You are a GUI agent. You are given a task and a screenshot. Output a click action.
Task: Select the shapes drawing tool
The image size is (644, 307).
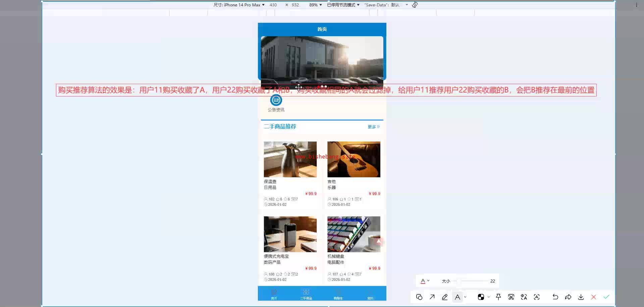click(x=419, y=297)
